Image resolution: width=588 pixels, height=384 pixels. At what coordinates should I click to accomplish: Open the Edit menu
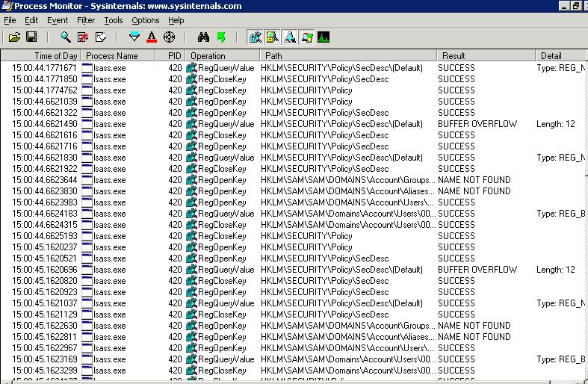pos(31,20)
